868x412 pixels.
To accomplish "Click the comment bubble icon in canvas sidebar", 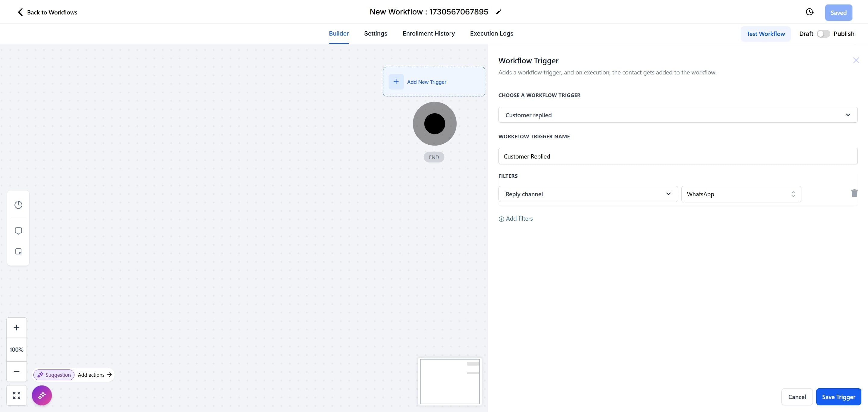I will coord(18,231).
